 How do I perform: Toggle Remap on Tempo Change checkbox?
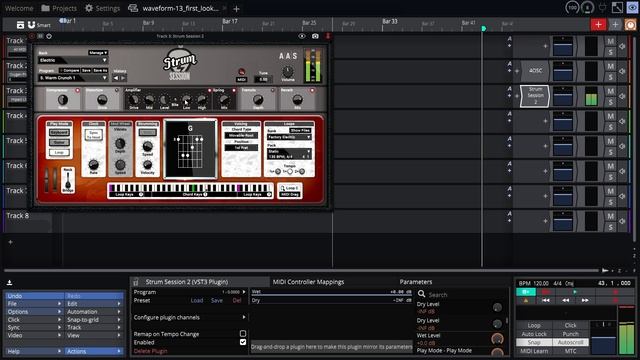click(243, 333)
